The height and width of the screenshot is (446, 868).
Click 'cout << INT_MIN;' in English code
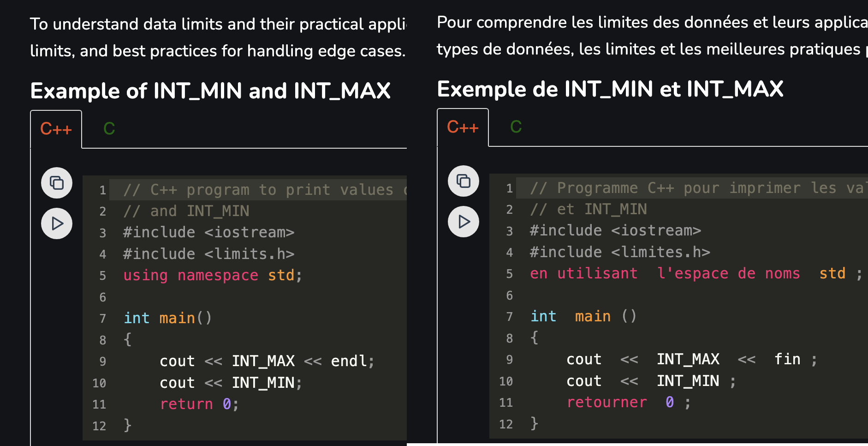(231, 383)
